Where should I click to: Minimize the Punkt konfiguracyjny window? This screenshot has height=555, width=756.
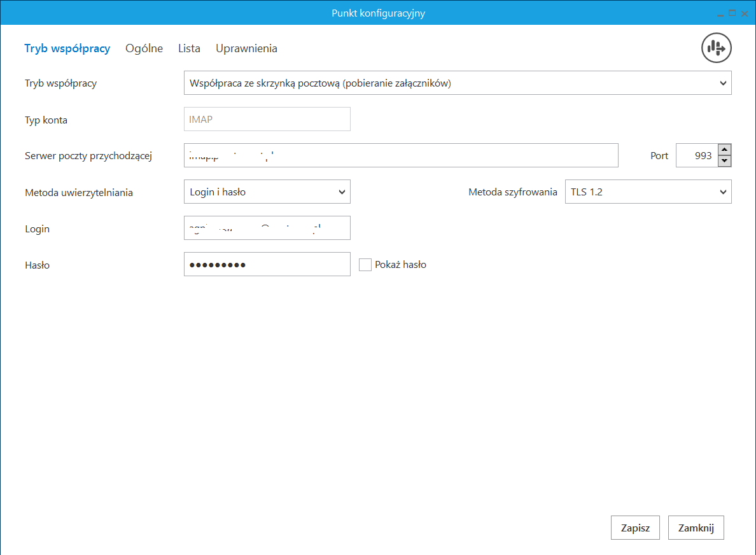click(720, 13)
